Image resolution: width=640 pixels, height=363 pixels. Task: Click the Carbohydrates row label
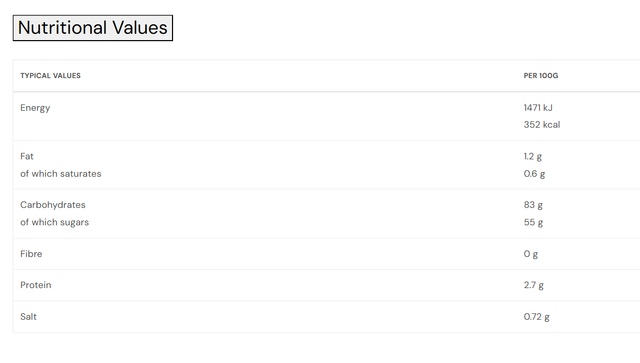[53, 205]
